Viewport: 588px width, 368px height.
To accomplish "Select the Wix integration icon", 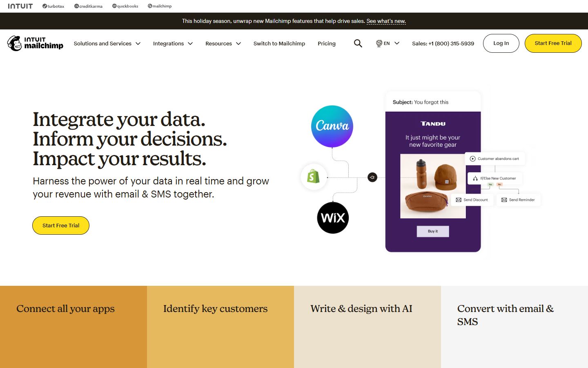I will tap(332, 218).
